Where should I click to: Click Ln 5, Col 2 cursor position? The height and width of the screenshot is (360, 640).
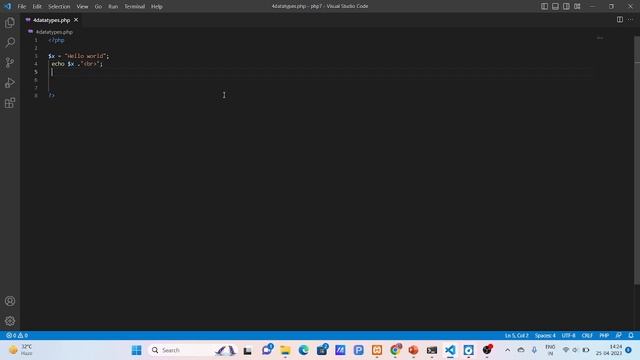517,335
